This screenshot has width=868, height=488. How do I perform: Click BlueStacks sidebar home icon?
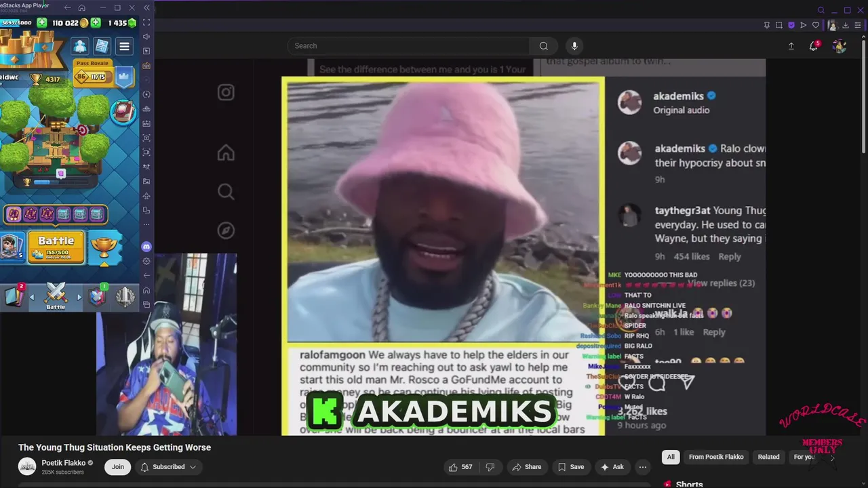[x=146, y=290]
